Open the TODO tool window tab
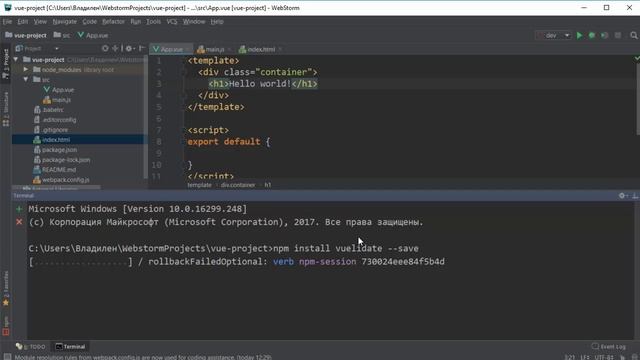This screenshot has height=360, width=640. click(x=31, y=347)
